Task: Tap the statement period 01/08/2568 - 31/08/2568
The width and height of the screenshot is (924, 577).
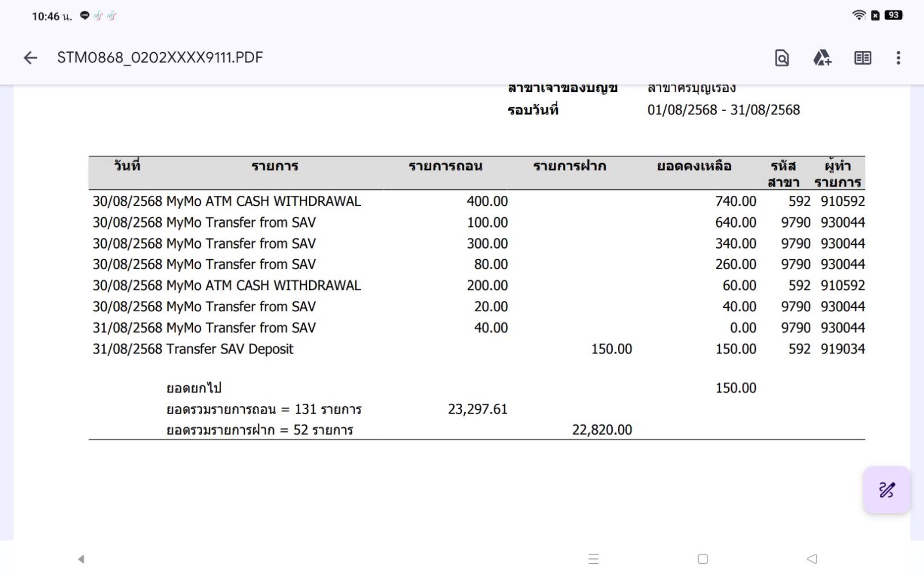Action: pos(723,110)
